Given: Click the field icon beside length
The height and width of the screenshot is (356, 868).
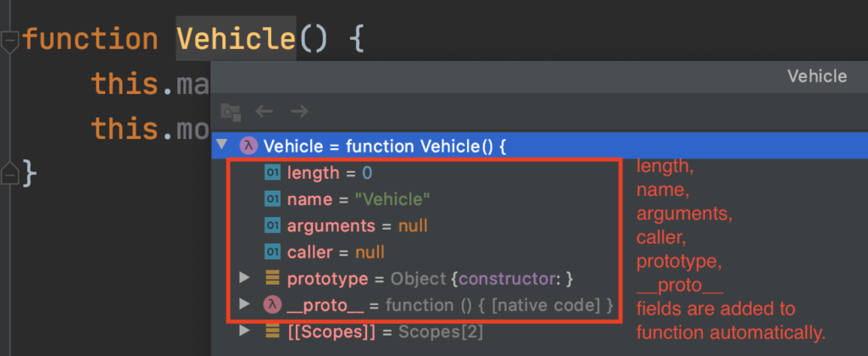Looking at the screenshot, I should pyautogui.click(x=272, y=173).
